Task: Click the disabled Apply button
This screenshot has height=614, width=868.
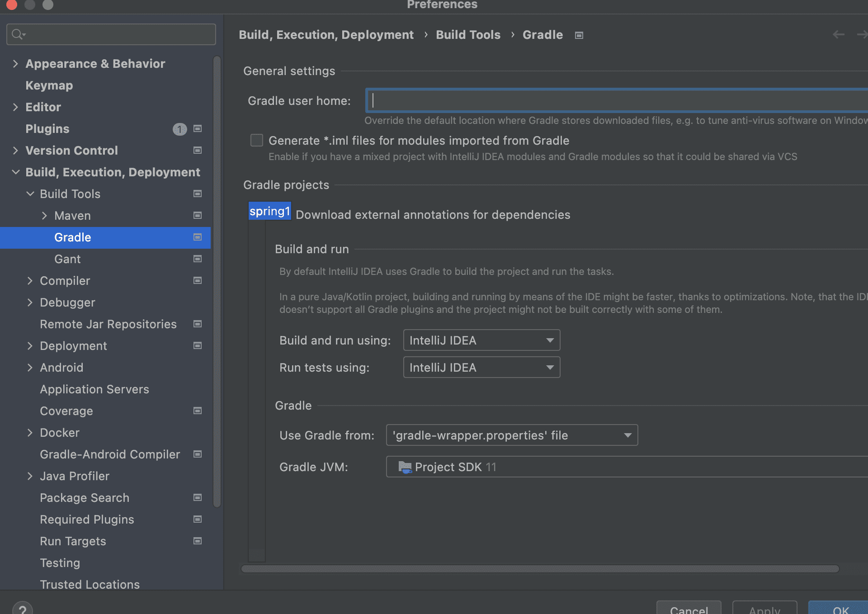Action: (x=764, y=608)
